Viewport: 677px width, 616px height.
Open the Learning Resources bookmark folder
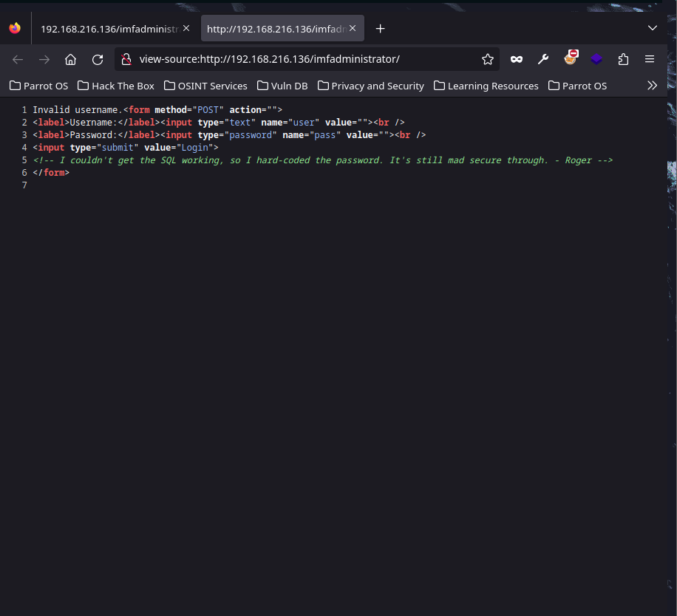coord(486,86)
